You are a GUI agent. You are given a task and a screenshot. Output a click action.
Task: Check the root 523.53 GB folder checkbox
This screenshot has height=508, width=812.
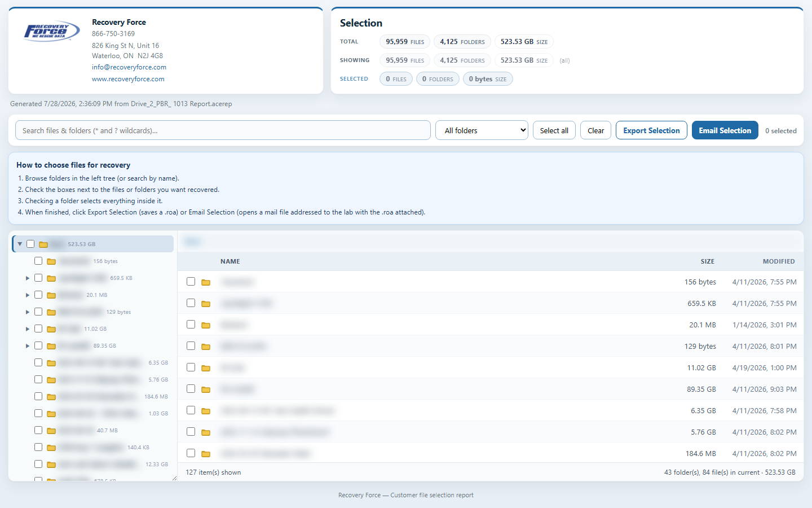pyautogui.click(x=30, y=244)
